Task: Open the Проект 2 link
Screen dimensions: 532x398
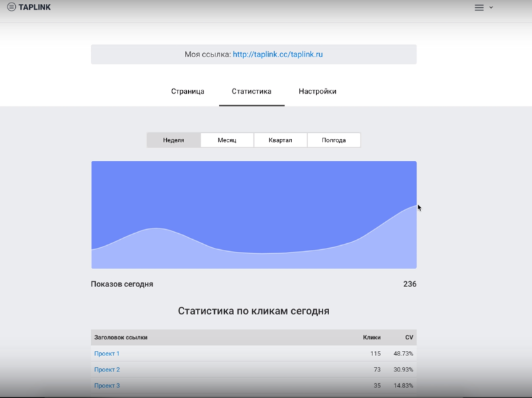Action: [107, 369]
